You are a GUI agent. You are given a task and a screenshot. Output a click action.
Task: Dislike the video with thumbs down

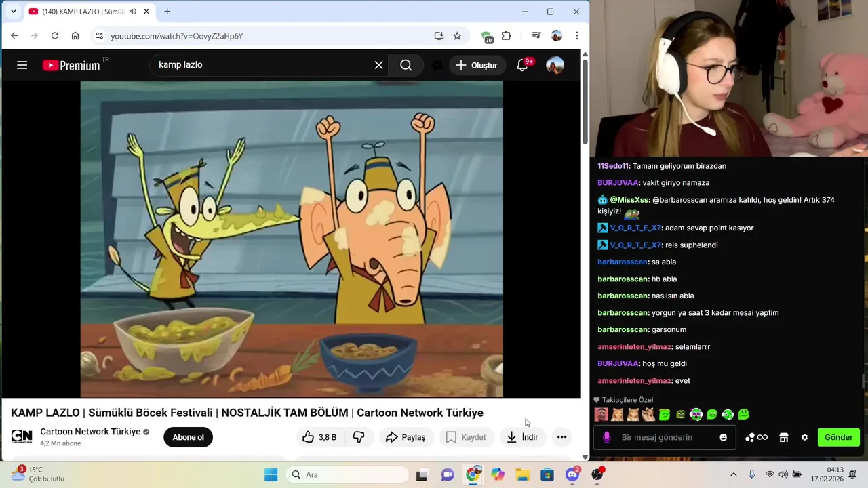pyautogui.click(x=359, y=437)
